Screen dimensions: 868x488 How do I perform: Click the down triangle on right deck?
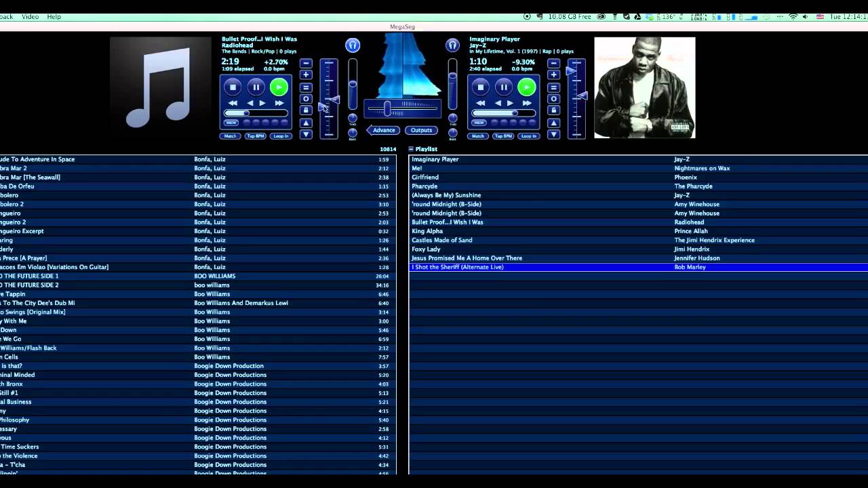point(554,134)
